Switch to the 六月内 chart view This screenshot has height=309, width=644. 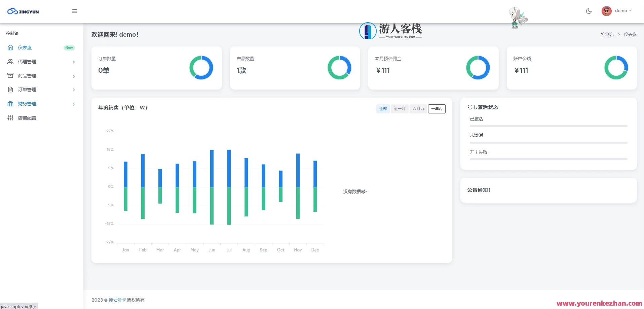click(x=418, y=109)
